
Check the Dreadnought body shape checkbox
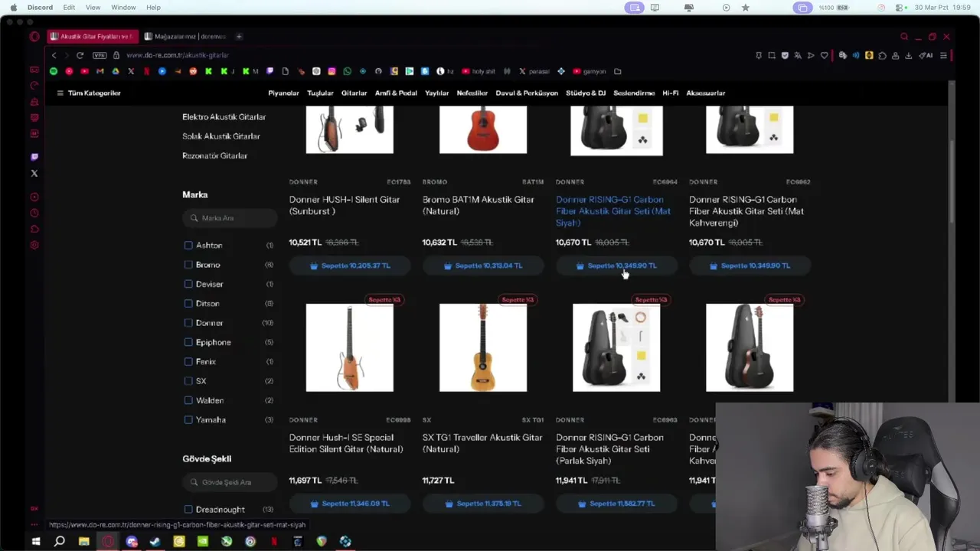tap(188, 510)
